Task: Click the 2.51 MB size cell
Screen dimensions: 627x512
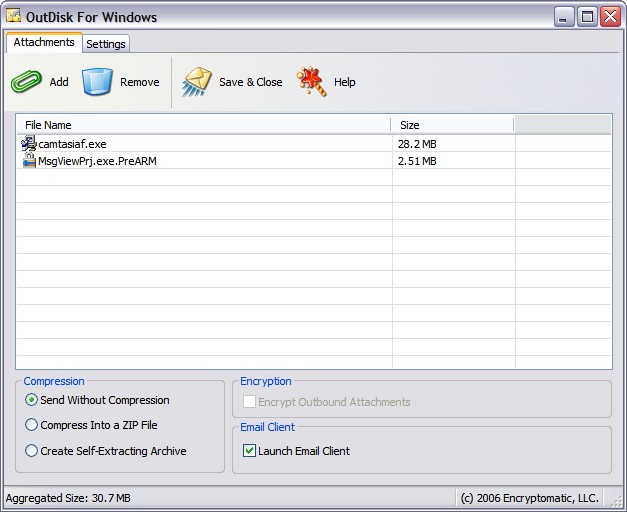Action: (x=417, y=161)
